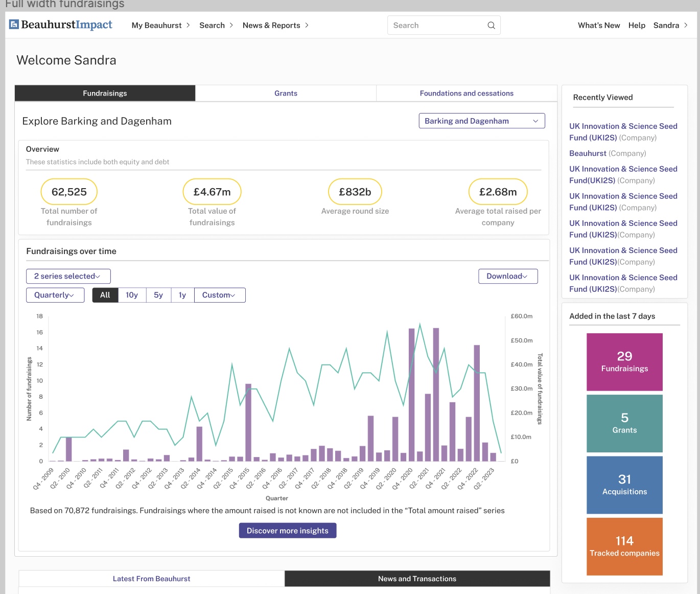Click the Q2 - 2023 axis label
700x594 pixels.
[483, 479]
